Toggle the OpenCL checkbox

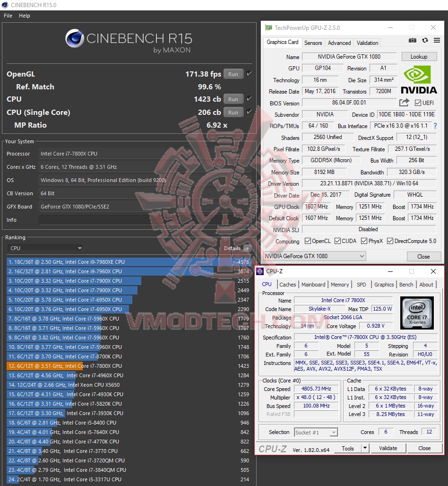[x=308, y=241]
